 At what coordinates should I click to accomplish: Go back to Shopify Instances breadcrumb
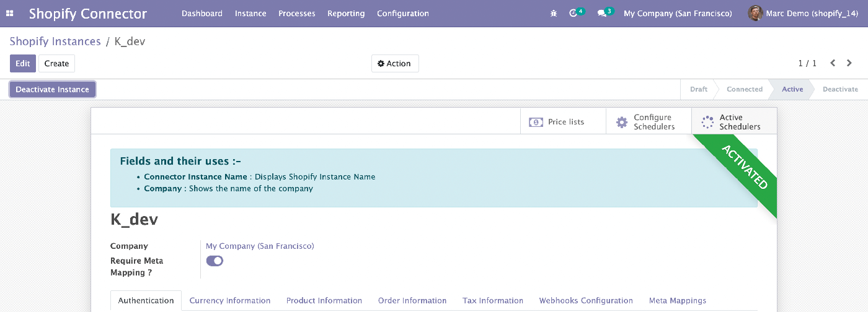tap(55, 41)
